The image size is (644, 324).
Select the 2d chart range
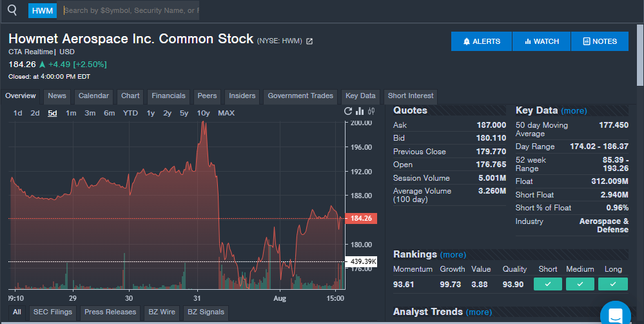coord(35,113)
